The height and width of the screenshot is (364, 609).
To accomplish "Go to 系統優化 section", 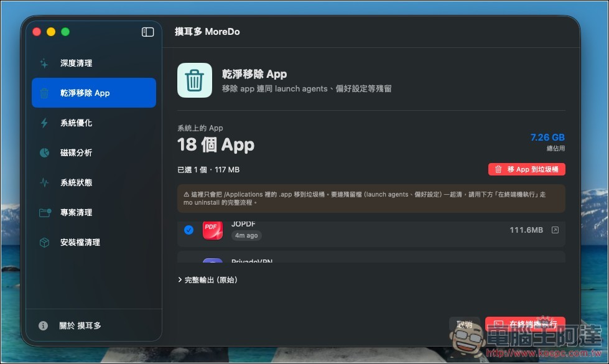I will tap(93, 123).
